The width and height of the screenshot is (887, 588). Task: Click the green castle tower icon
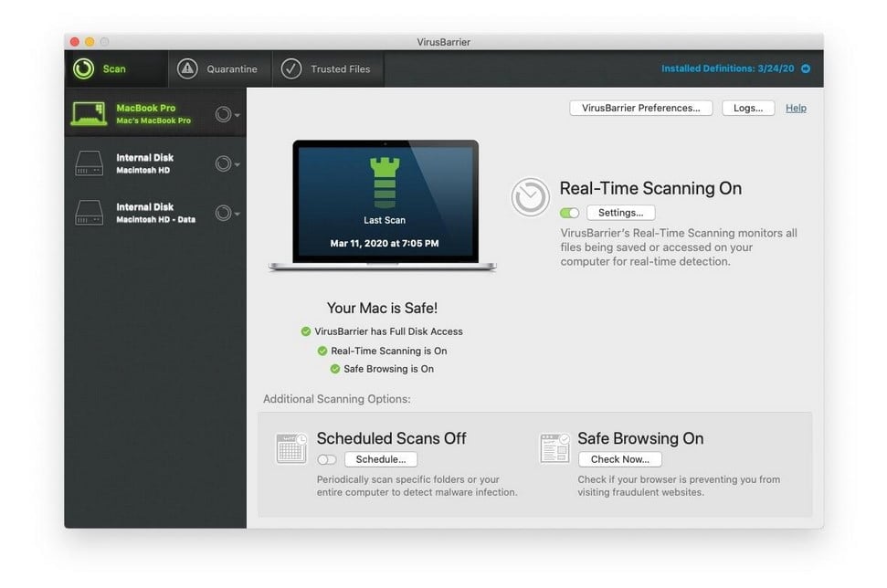(x=385, y=183)
